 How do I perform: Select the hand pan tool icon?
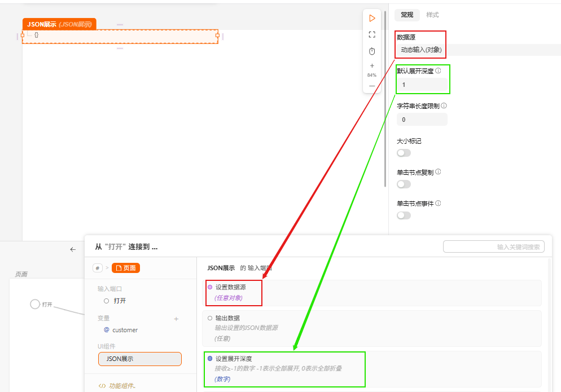(371, 51)
